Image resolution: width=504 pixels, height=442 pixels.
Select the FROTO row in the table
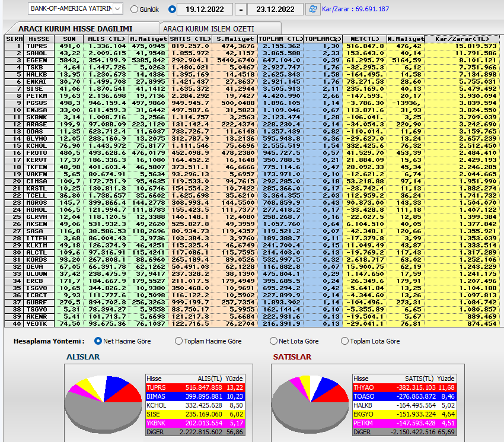(x=252, y=153)
